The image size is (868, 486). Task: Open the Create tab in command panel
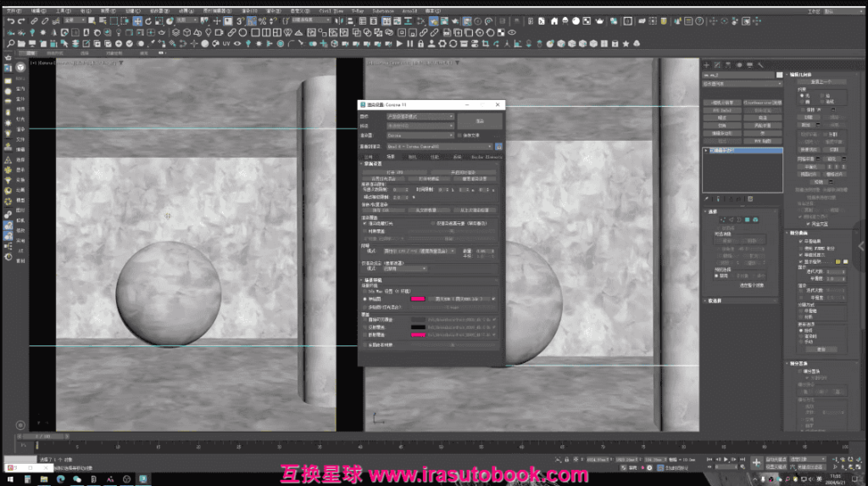click(x=706, y=64)
